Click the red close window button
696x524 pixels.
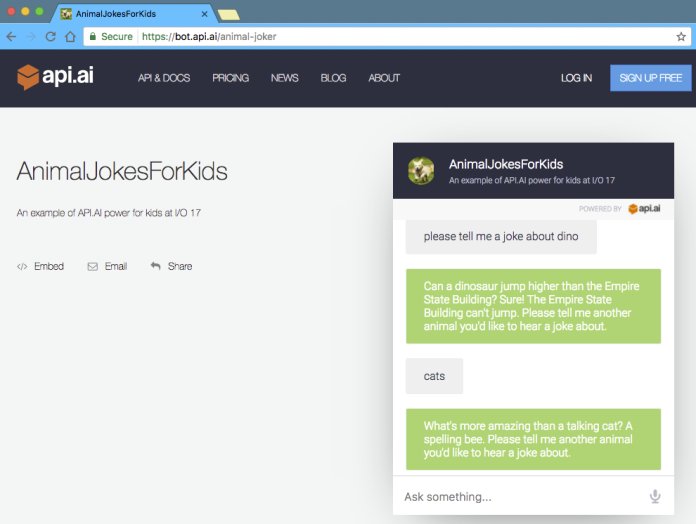click(11, 12)
